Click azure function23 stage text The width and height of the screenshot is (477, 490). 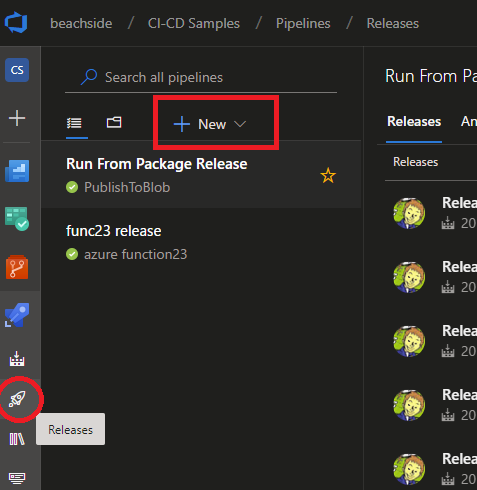pos(136,254)
